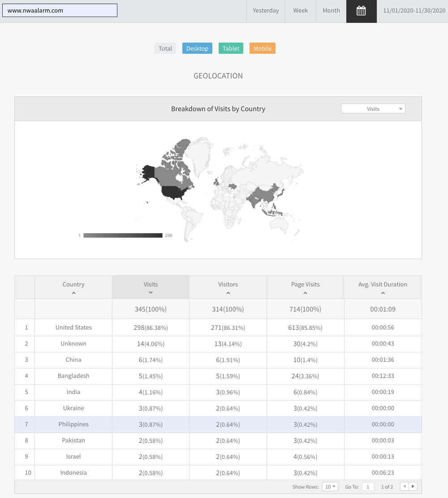Click the www.nwaalarm.com site field
The width and height of the screenshot is (448, 498).
[60, 10]
